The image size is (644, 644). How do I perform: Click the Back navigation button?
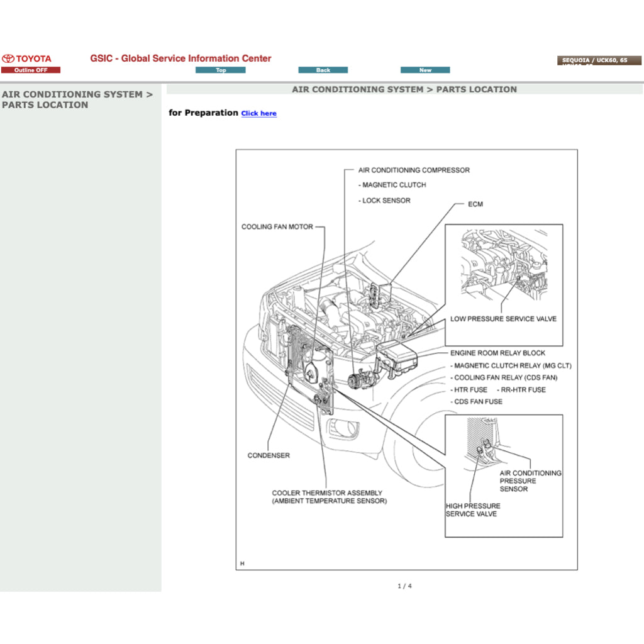click(x=323, y=70)
